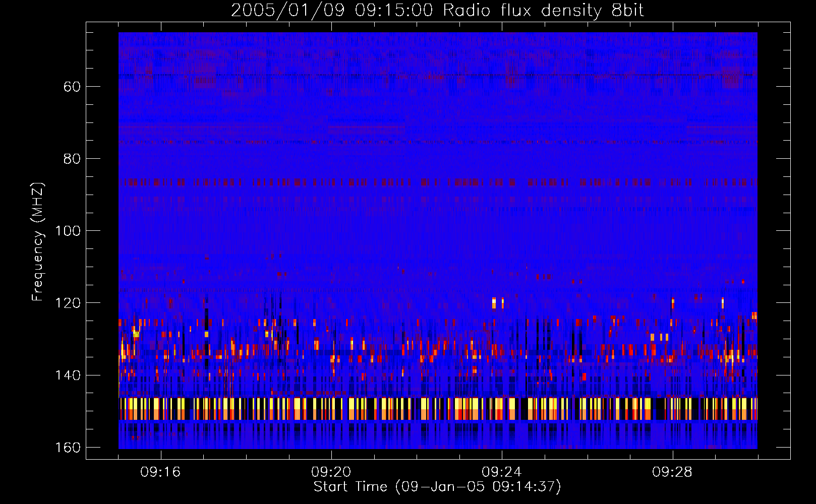
Task: Click the 'Frequency (MHZ)' y-axis label
Action: pyautogui.click(x=38, y=242)
